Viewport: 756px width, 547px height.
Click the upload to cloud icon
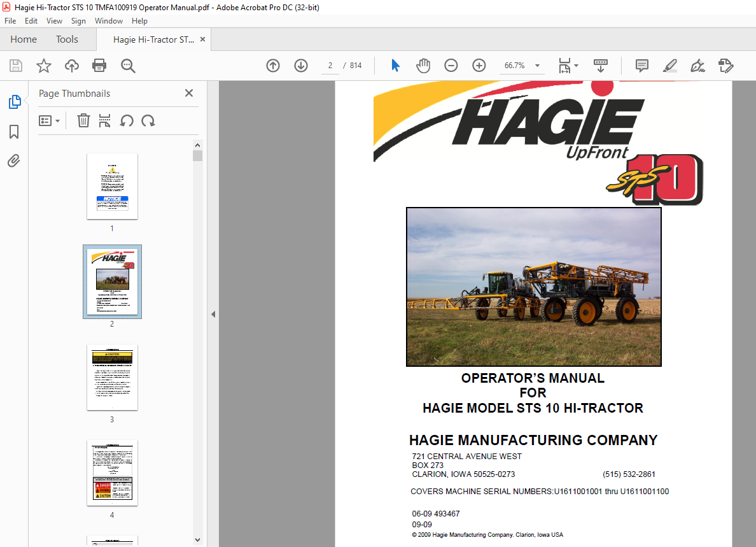72,66
